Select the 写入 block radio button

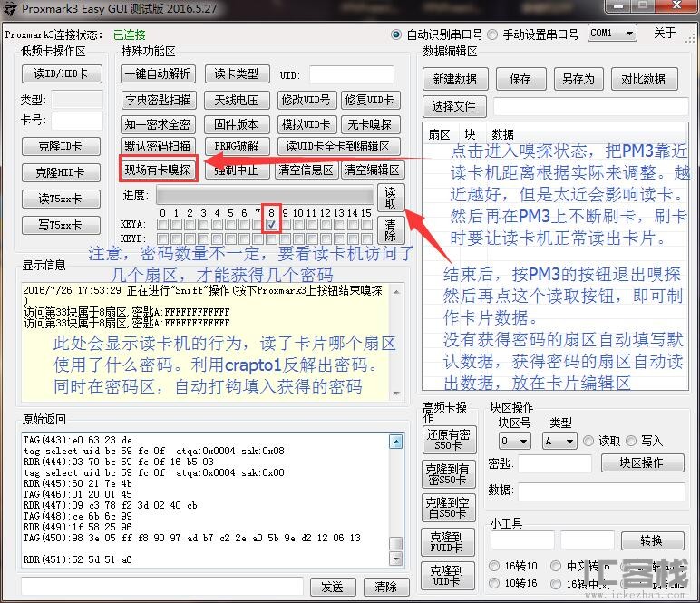[x=644, y=441]
